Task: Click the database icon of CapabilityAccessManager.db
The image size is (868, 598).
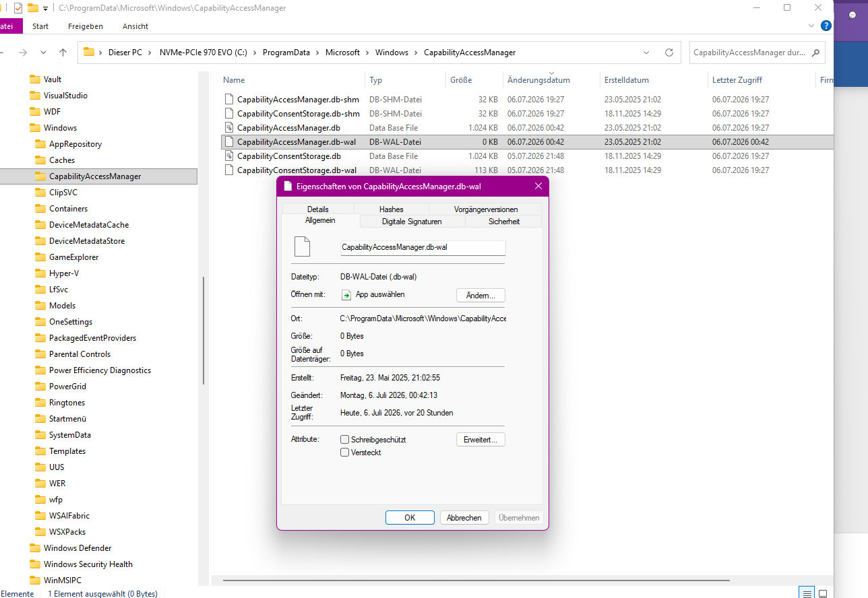Action: (x=229, y=127)
